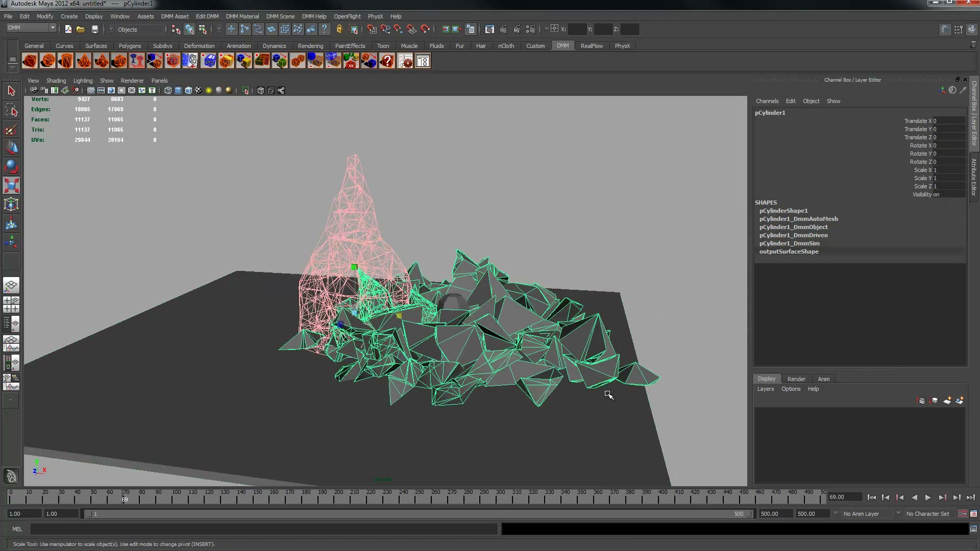Click the DMM settings gear shelf icon
Image resolution: width=980 pixels, height=551 pixels.
tap(405, 61)
